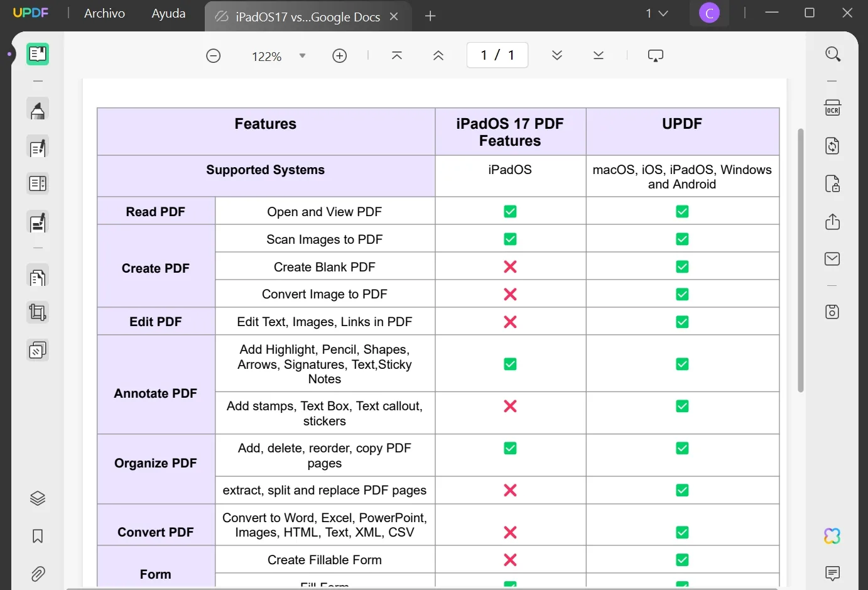868x590 pixels.
Task: Click the 'Read PDF' row header
Action: 156,212
